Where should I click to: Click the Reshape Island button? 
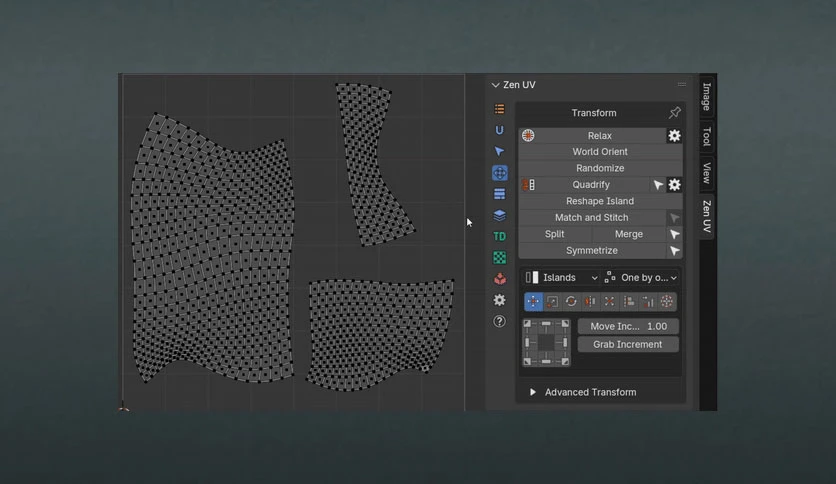tap(600, 201)
